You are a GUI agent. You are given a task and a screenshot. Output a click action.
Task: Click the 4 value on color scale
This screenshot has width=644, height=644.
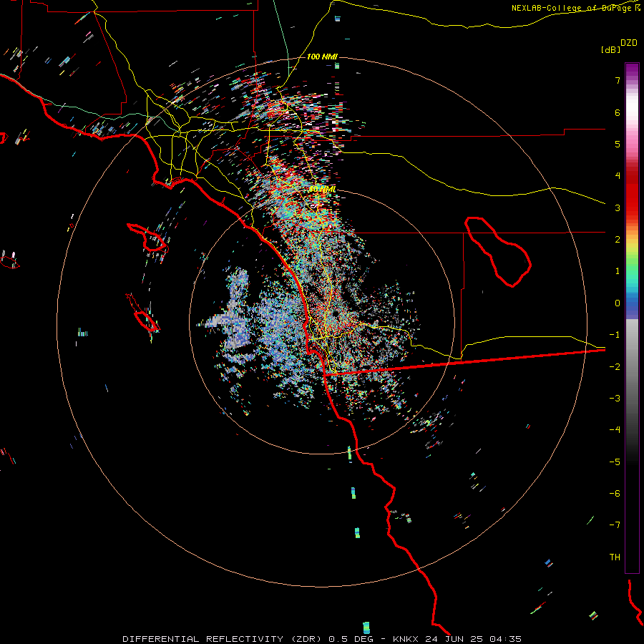(618, 176)
